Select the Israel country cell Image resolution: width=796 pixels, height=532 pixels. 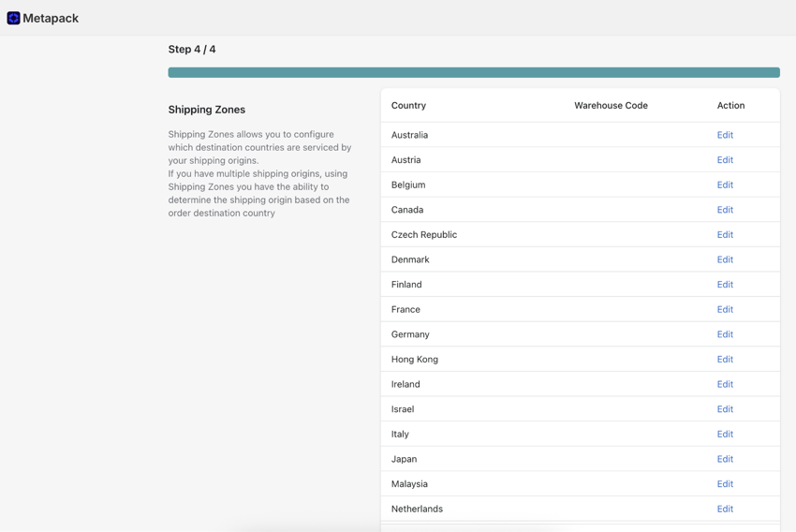coord(403,408)
